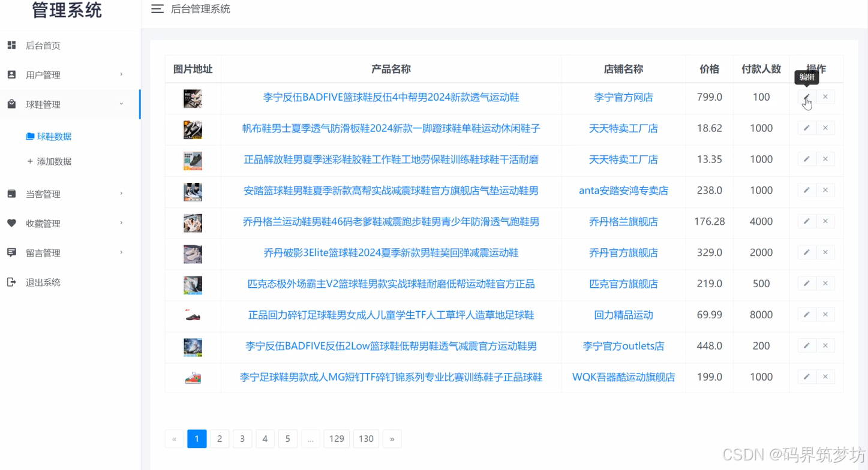Image resolution: width=868 pixels, height=470 pixels.
Task: Delete the 李宁官方outlets店 row
Action: (825, 346)
